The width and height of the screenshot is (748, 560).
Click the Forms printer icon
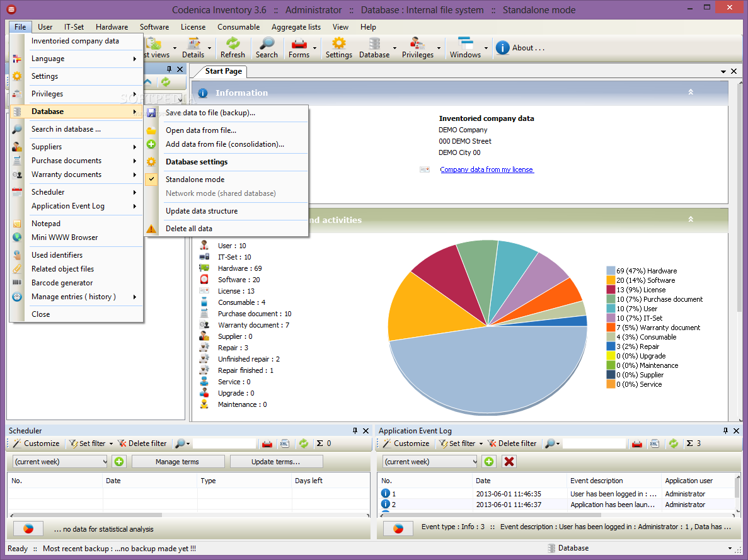[299, 48]
